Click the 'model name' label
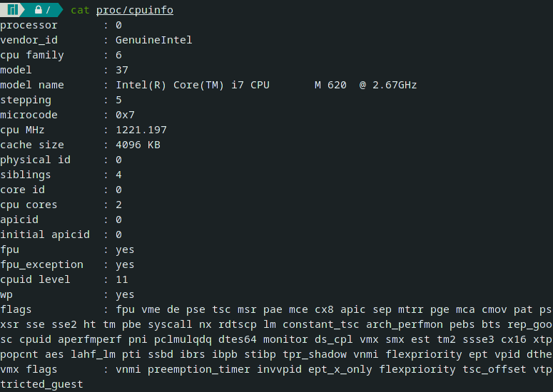Image resolution: width=553 pixels, height=392 pixels. coord(31,85)
